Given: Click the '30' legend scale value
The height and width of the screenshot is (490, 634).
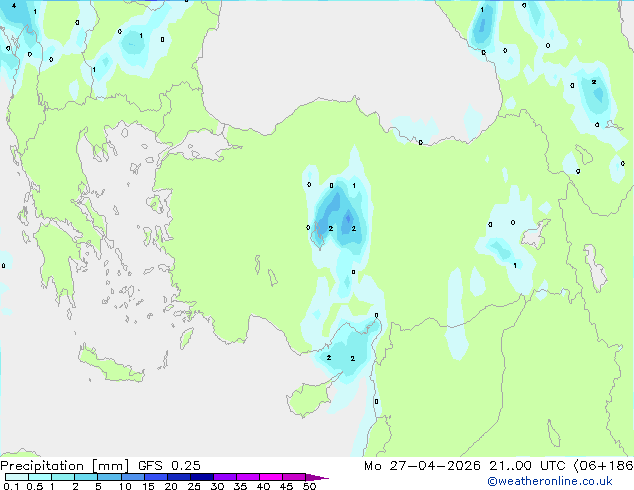Looking at the screenshot, I should point(217,486).
